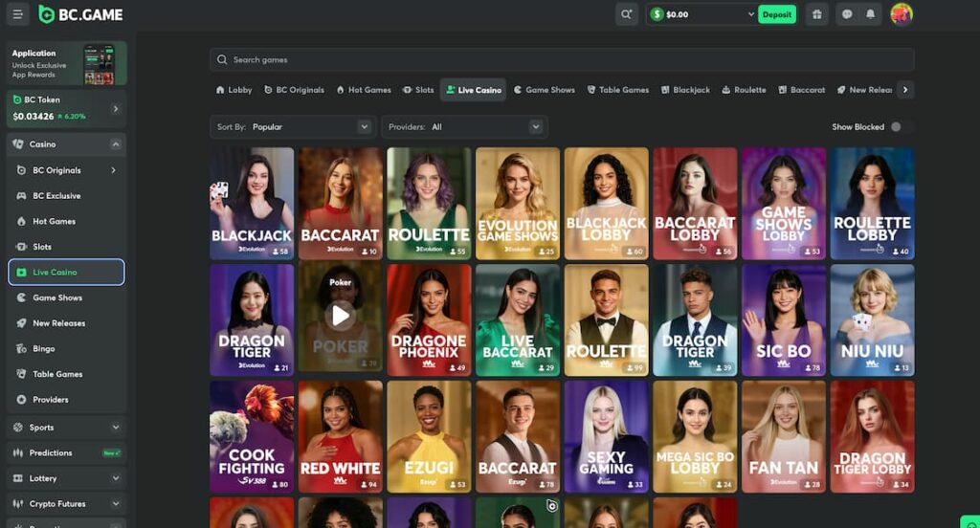The width and height of the screenshot is (980, 528).
Task: Expand the balance currency dropdown
Action: point(750,14)
